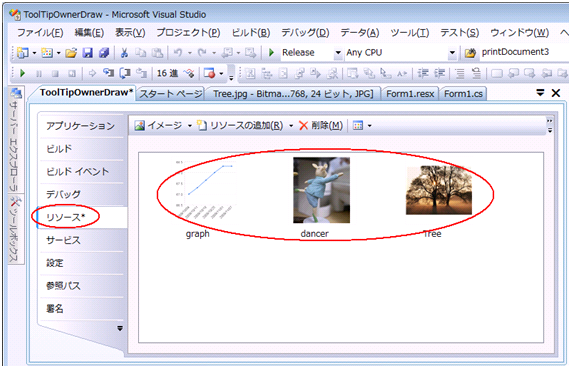This screenshot has height=368, width=571.
Task: Open the Breakpoints window dropdown arrow
Action: coord(221,74)
